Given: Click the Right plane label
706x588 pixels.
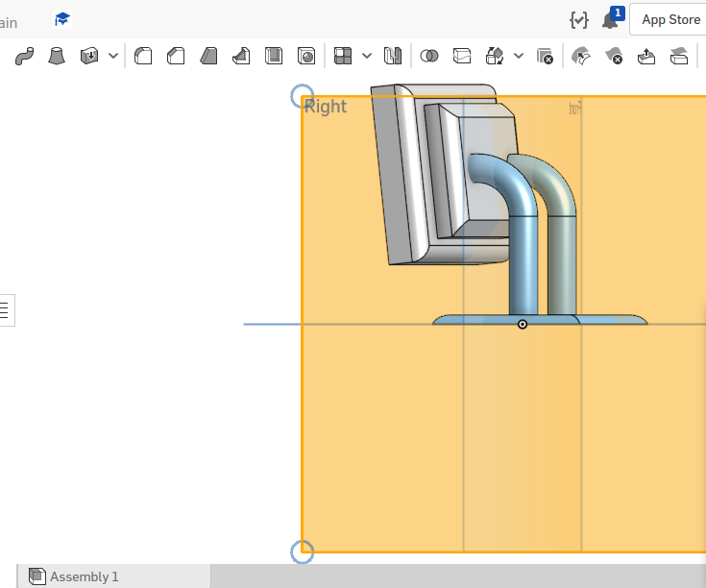Looking at the screenshot, I should pyautogui.click(x=326, y=107).
